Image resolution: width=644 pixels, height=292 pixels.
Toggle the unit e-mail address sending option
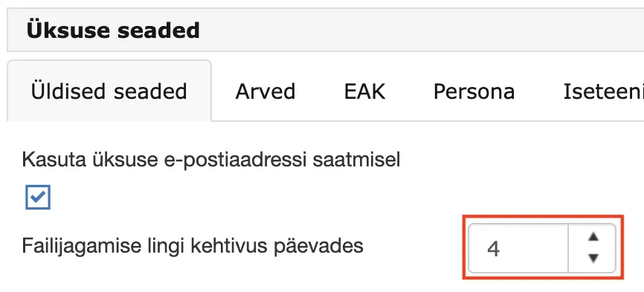(x=38, y=197)
